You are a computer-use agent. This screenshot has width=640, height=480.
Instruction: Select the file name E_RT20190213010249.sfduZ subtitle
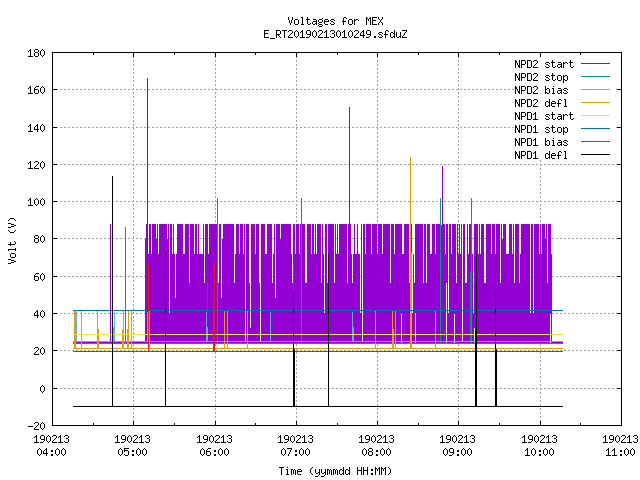(x=335, y=34)
